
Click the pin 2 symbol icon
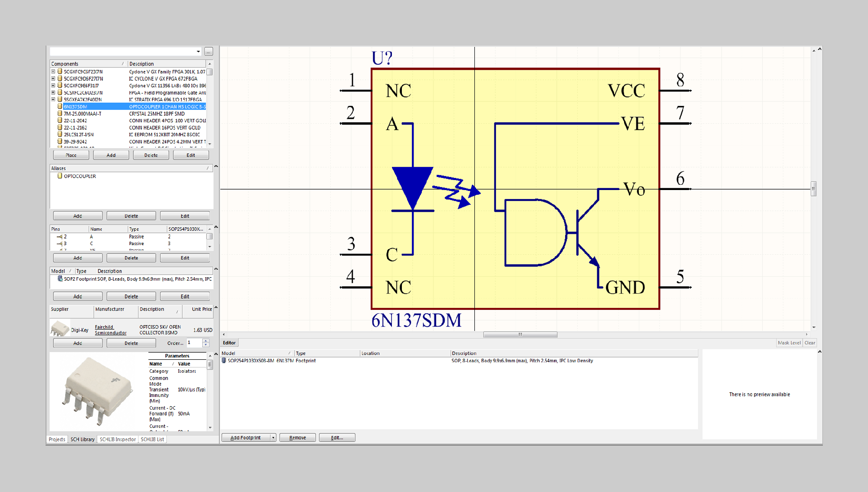click(x=59, y=237)
